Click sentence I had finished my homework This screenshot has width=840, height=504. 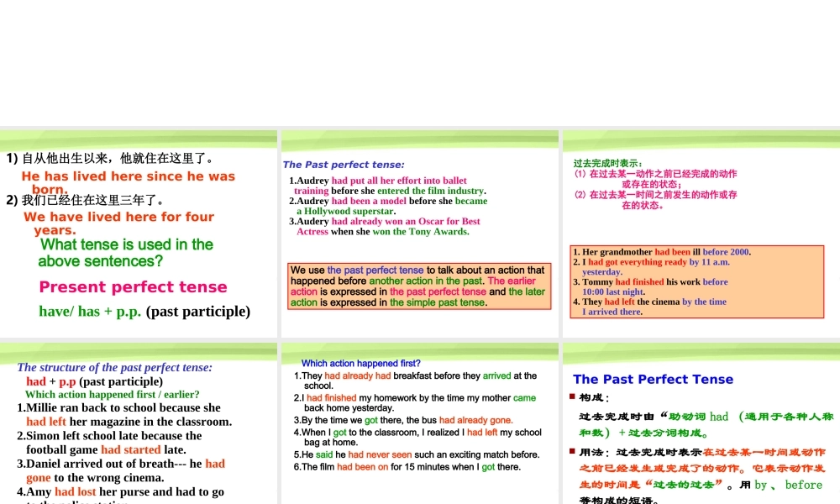point(415,402)
